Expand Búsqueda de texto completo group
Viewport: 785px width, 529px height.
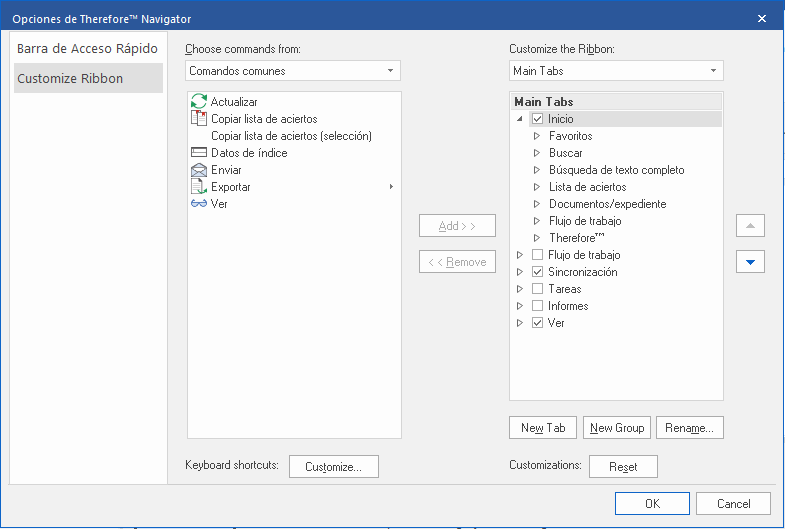point(537,170)
